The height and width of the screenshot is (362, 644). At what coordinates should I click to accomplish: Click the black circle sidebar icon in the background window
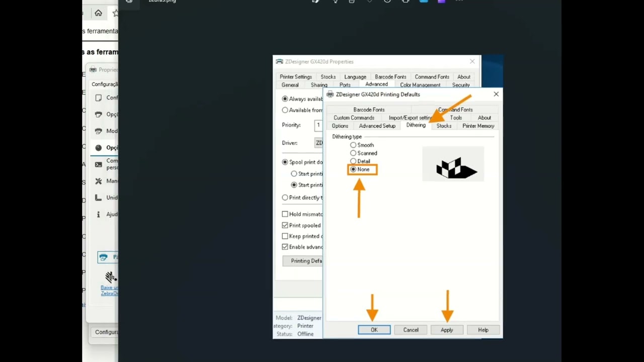tap(98, 148)
